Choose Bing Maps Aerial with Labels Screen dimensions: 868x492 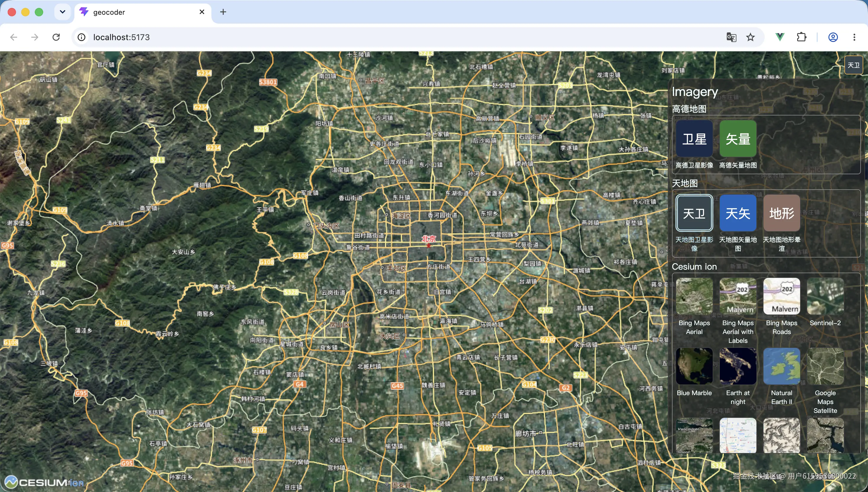(738, 296)
